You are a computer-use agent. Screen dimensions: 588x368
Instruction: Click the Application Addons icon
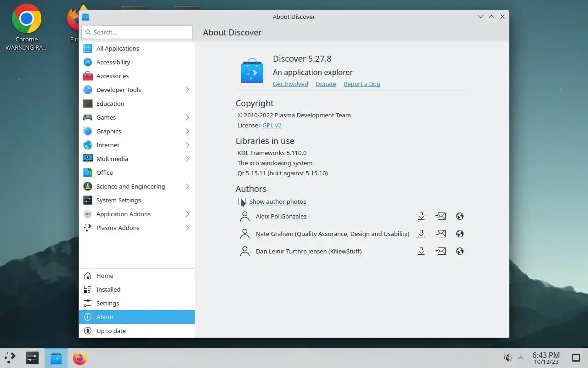[88, 214]
